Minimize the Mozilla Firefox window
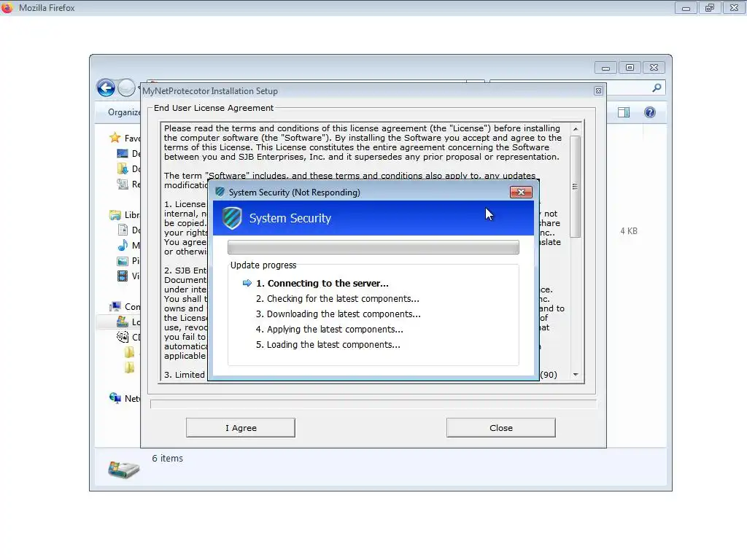 (686, 7)
